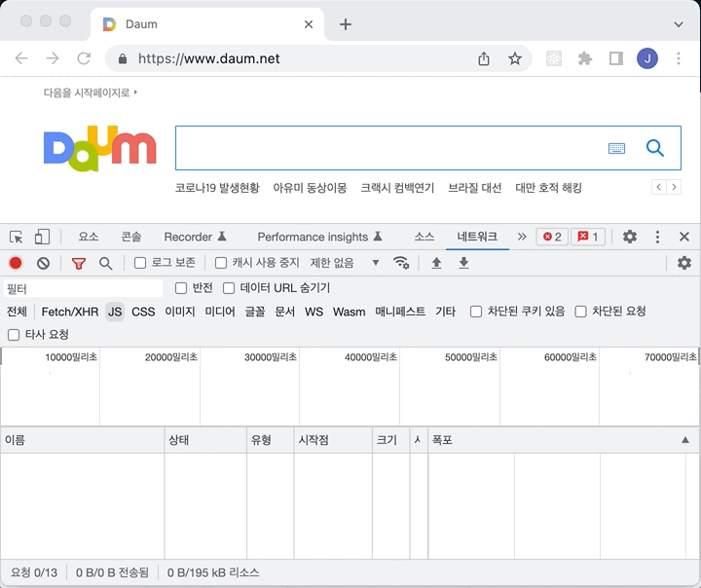This screenshot has height=588, width=701.
Task: Close the Daum tab
Action: pos(309,24)
